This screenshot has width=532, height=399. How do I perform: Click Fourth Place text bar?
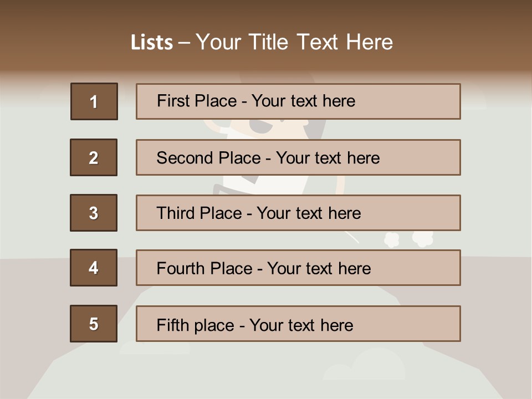point(298,268)
